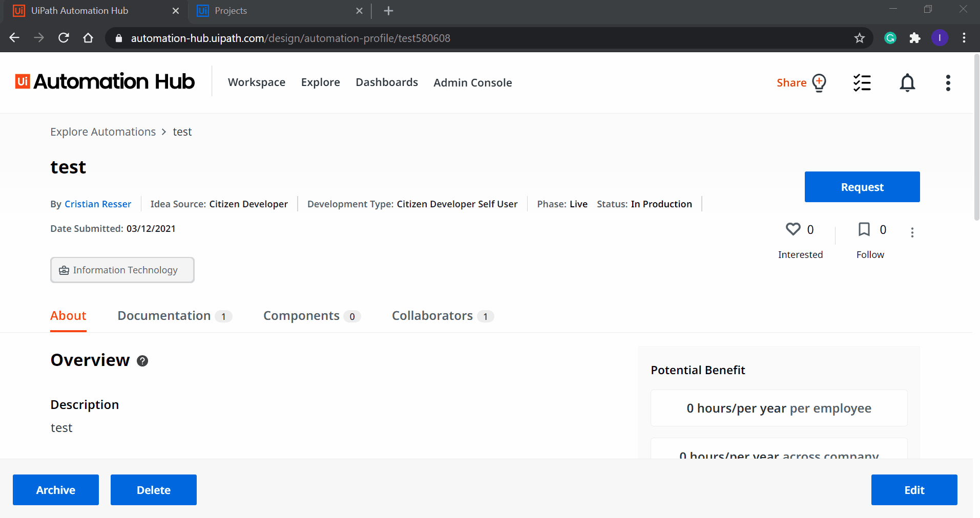
Task: Select the About tab
Action: (68, 316)
